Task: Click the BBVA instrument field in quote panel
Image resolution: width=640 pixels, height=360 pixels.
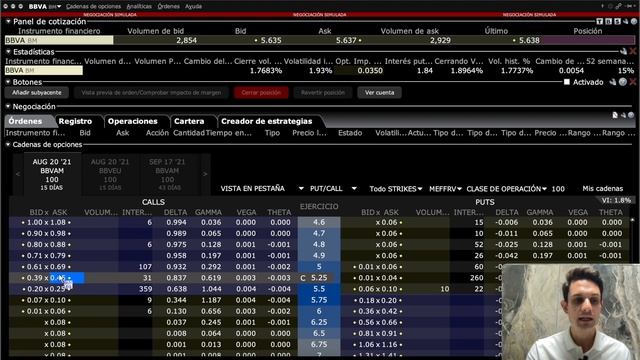Action: click(x=59, y=40)
